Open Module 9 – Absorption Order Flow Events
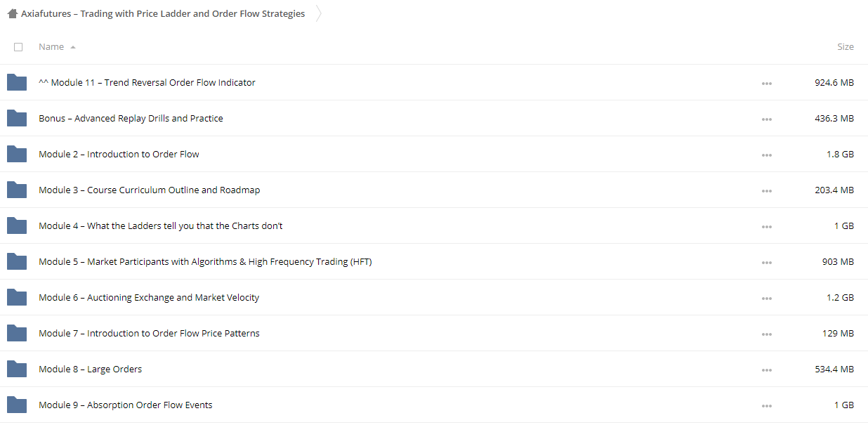Image resolution: width=868 pixels, height=425 pixels. [x=126, y=405]
